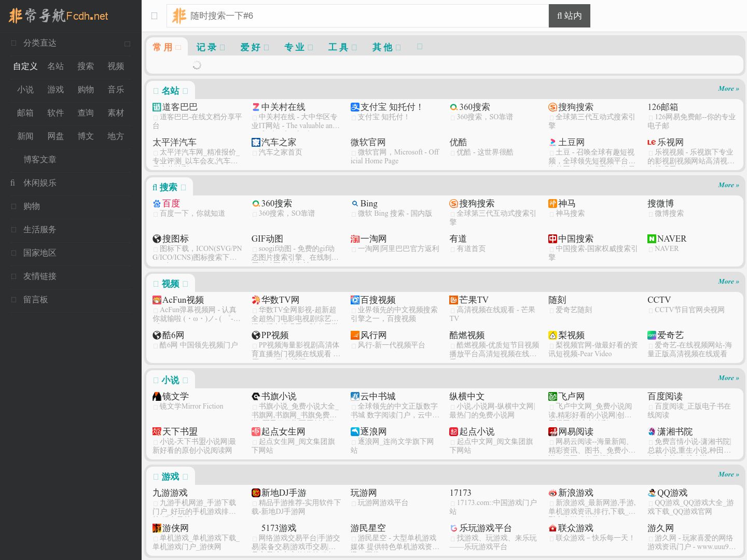Expand the 国家地区 sidebar category
The image size is (747, 560).
pyautogui.click(x=71, y=253)
